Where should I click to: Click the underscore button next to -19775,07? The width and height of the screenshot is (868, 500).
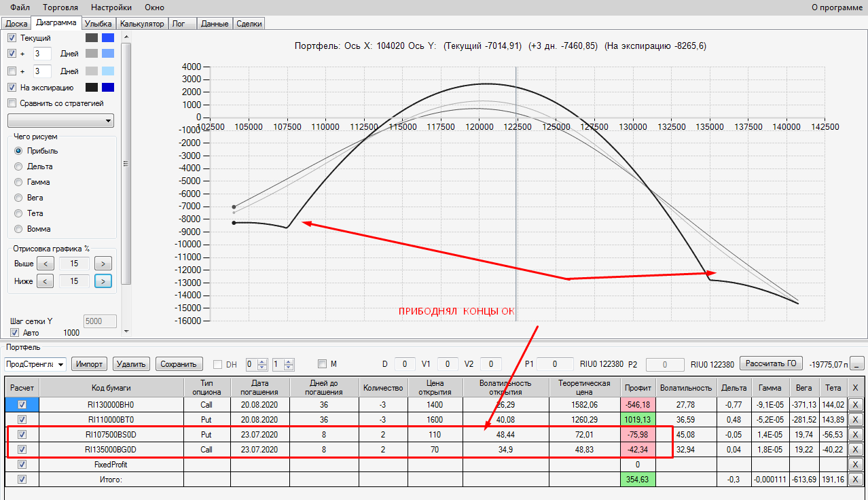[858, 364]
